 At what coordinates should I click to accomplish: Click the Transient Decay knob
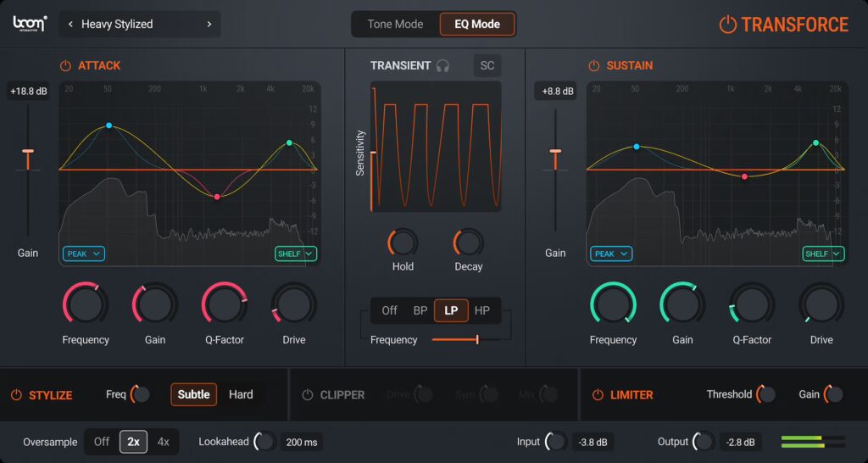(468, 243)
